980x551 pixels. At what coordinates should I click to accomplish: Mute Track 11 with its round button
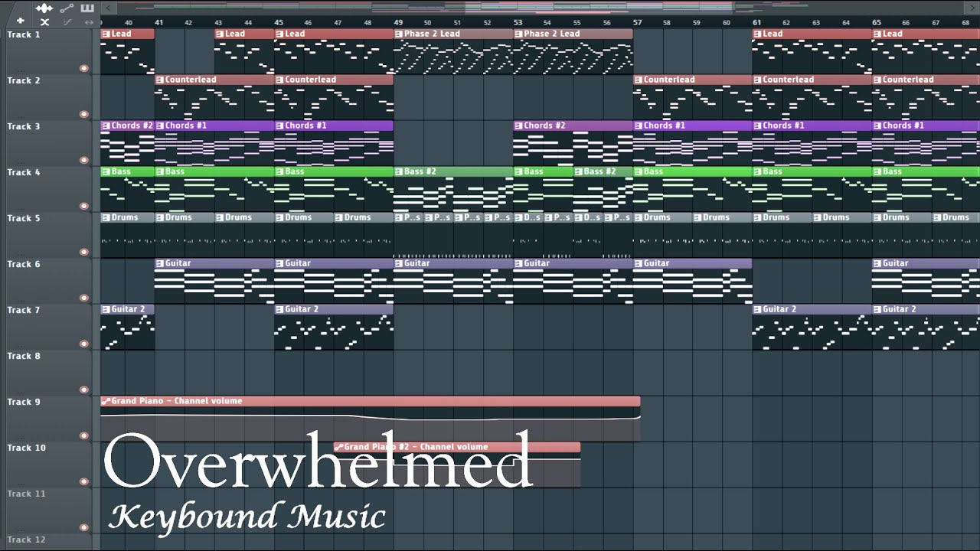click(x=84, y=527)
